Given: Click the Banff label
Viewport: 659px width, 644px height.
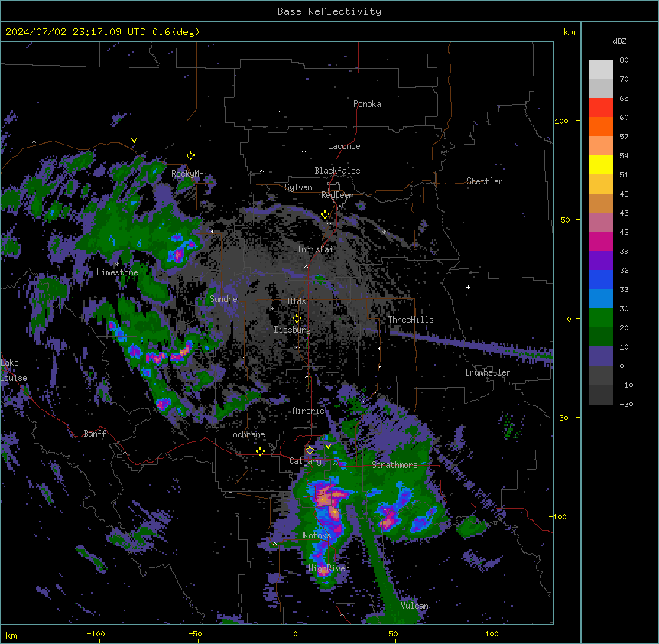Looking at the screenshot, I should tap(95, 434).
